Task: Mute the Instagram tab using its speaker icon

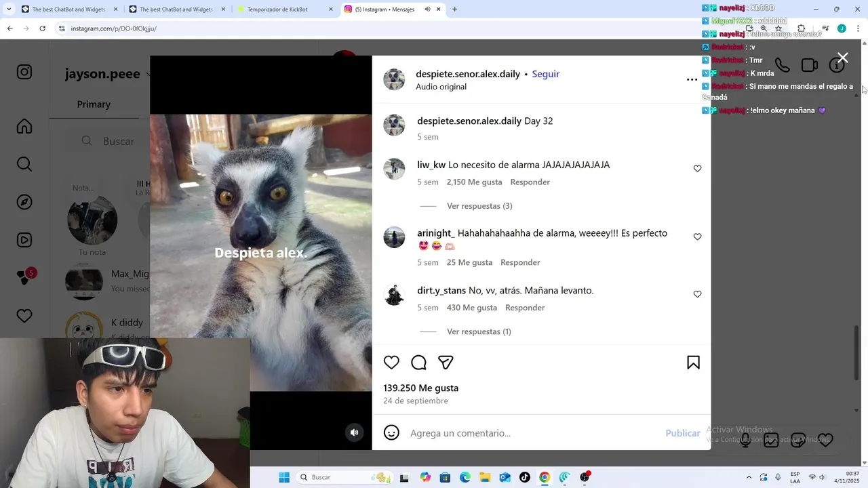Action: [427, 9]
